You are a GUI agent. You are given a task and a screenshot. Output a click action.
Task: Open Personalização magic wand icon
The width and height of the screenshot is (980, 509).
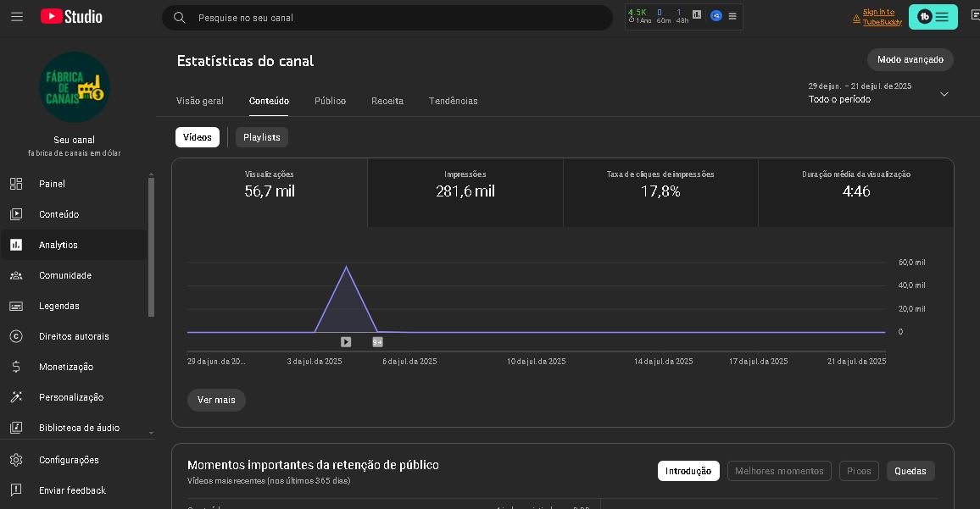pyautogui.click(x=16, y=397)
